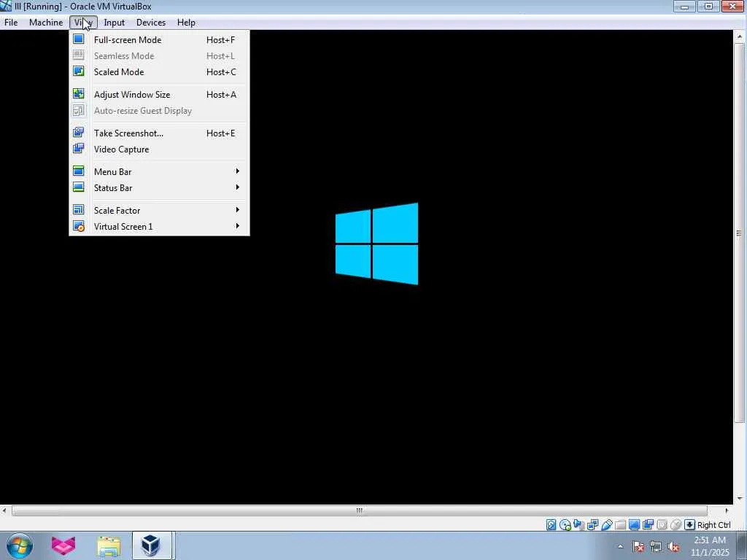
Task: Click the horizontal scrollbar left arrow
Action: [4, 510]
